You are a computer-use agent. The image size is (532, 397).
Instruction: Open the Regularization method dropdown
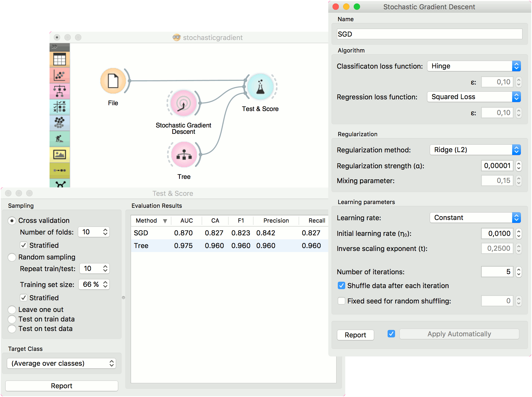pyautogui.click(x=475, y=150)
